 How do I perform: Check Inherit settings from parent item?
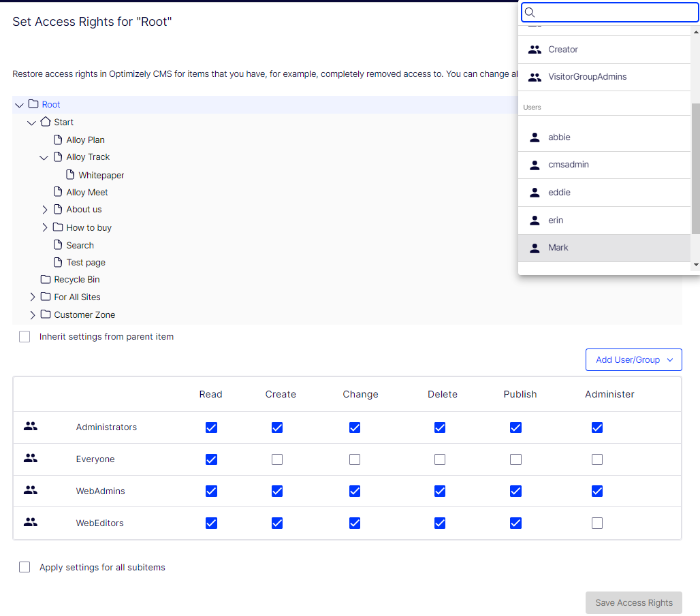(x=25, y=336)
